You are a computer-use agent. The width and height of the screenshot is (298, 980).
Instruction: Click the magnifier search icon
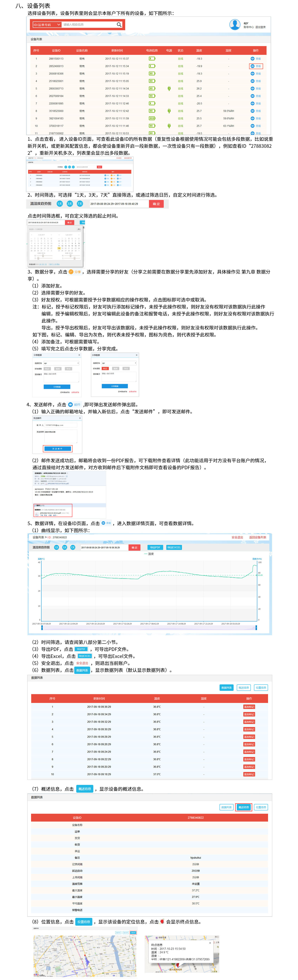click(x=119, y=25)
